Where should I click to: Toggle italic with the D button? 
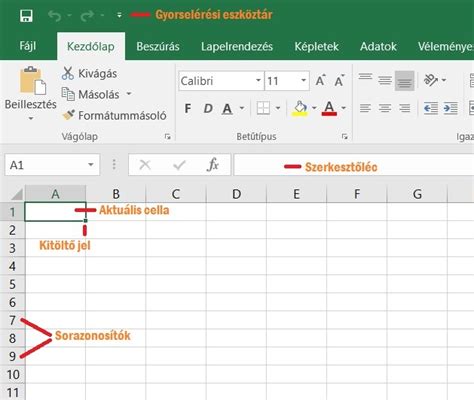pyautogui.click(x=208, y=108)
